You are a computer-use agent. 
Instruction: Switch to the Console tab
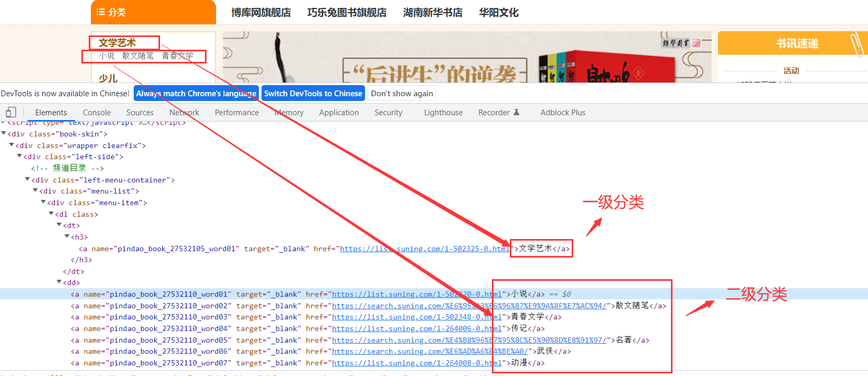[x=97, y=113]
